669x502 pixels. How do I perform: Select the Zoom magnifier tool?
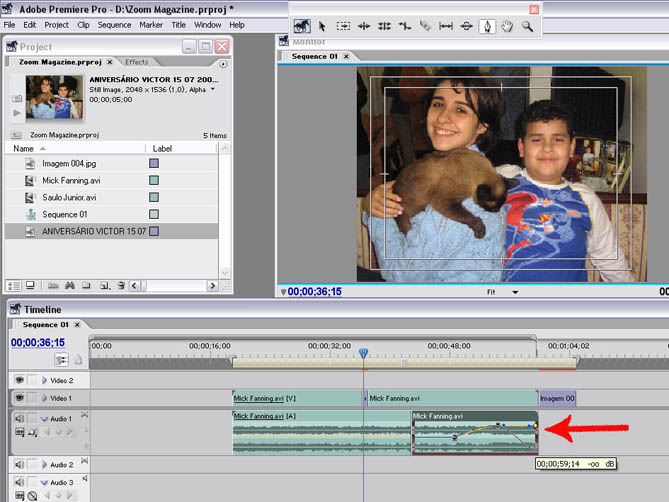pos(527,27)
